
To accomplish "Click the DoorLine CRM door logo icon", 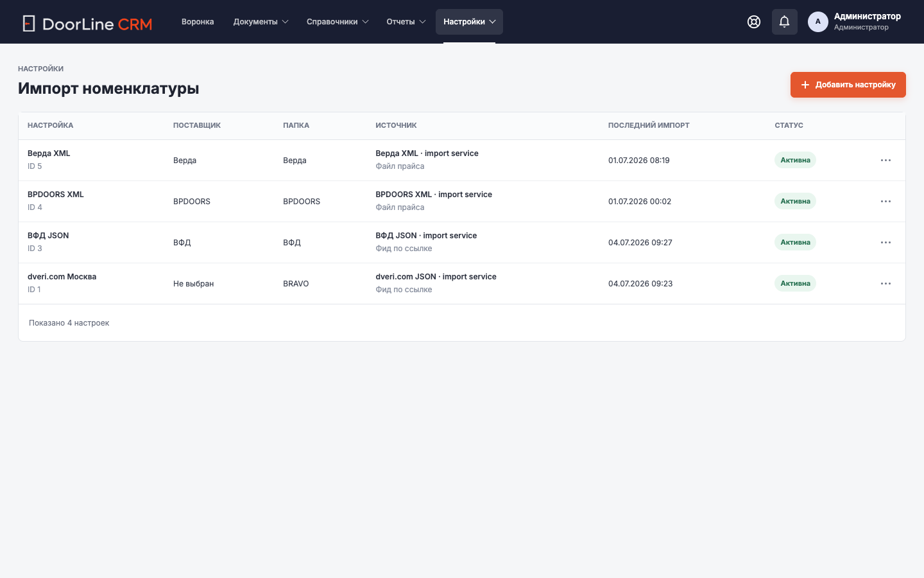I will coord(29,24).
